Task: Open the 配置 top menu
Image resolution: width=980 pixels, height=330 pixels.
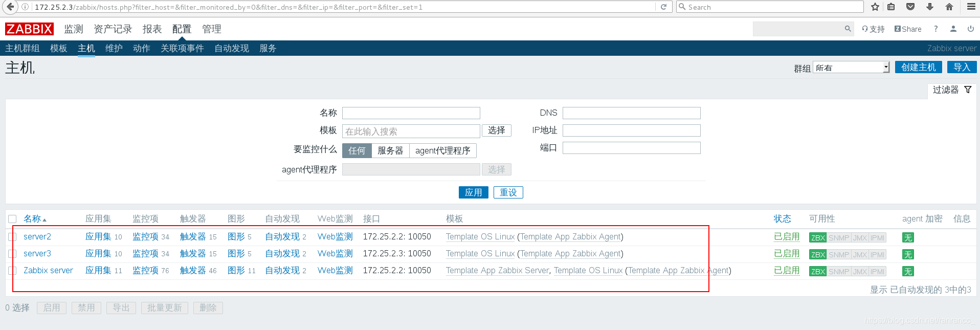Action: (182, 29)
